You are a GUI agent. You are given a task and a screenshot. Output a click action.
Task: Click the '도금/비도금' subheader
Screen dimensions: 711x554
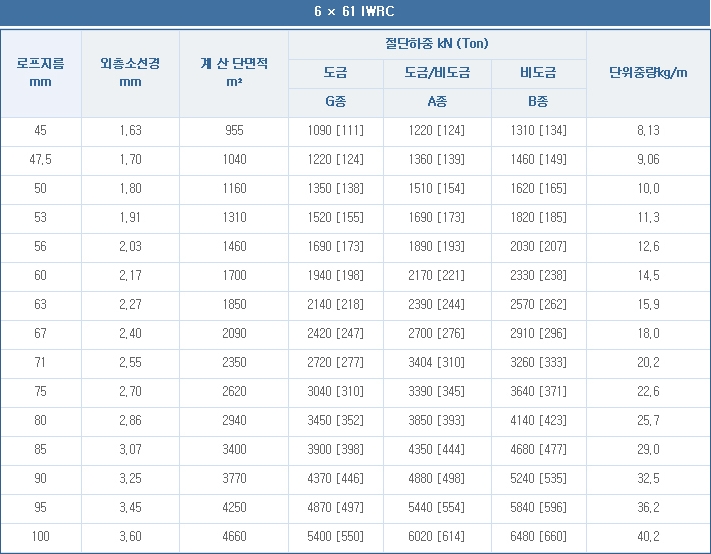(x=437, y=73)
